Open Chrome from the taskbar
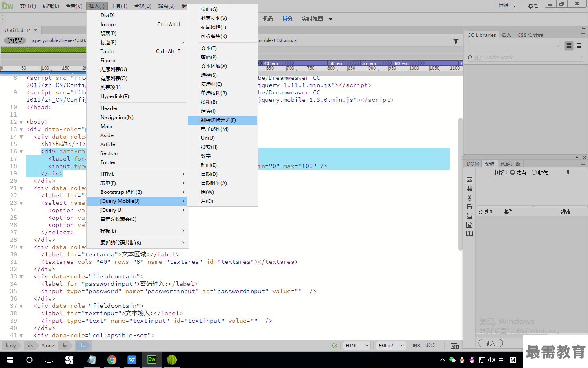The image size is (588, 368). [111, 360]
